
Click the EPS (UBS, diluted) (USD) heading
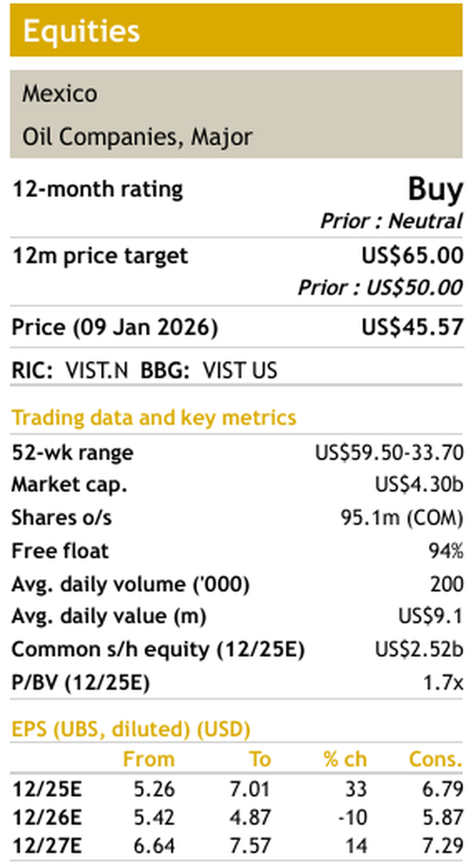131,729
